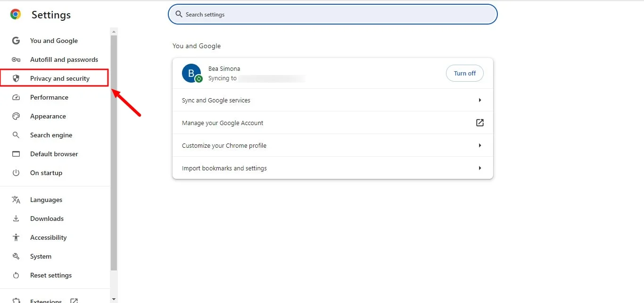
Task: Click the reset clock icon for Reset settings
Action: (x=16, y=275)
